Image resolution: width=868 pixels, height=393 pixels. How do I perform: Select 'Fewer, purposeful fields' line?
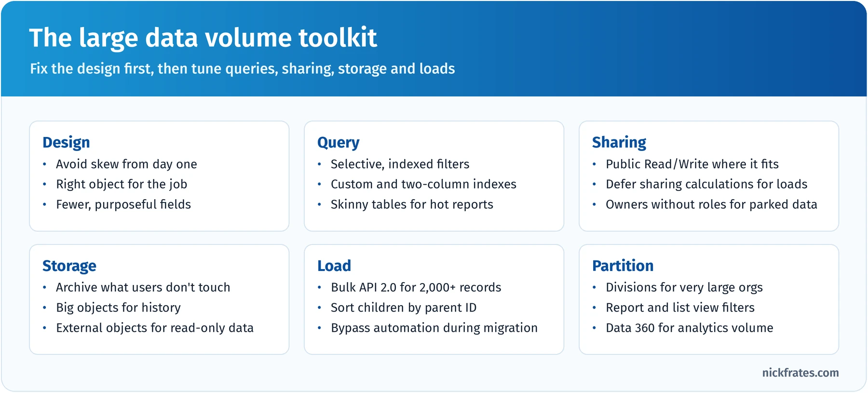click(x=123, y=205)
